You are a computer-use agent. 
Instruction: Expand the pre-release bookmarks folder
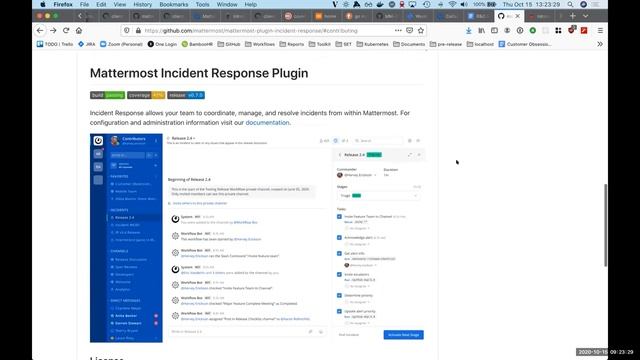coord(446,44)
